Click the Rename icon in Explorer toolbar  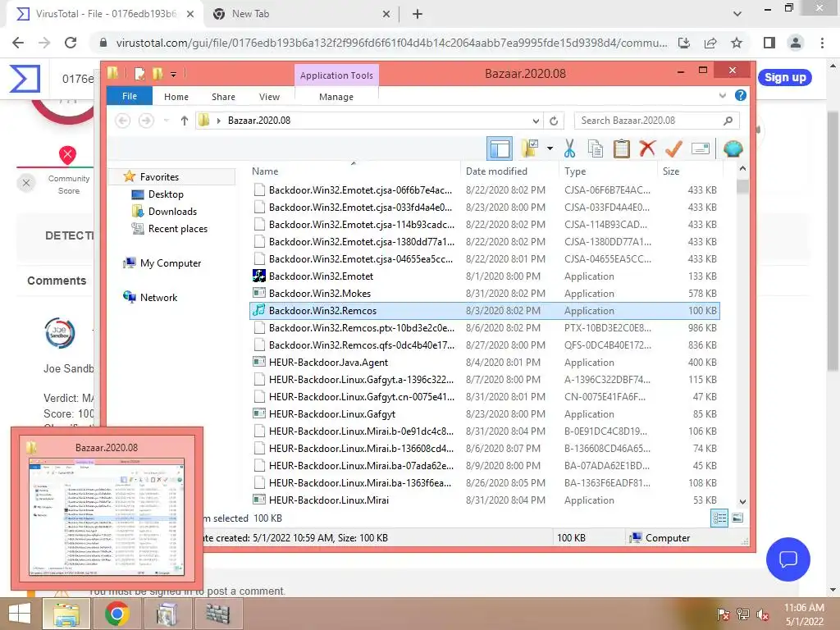(x=701, y=148)
